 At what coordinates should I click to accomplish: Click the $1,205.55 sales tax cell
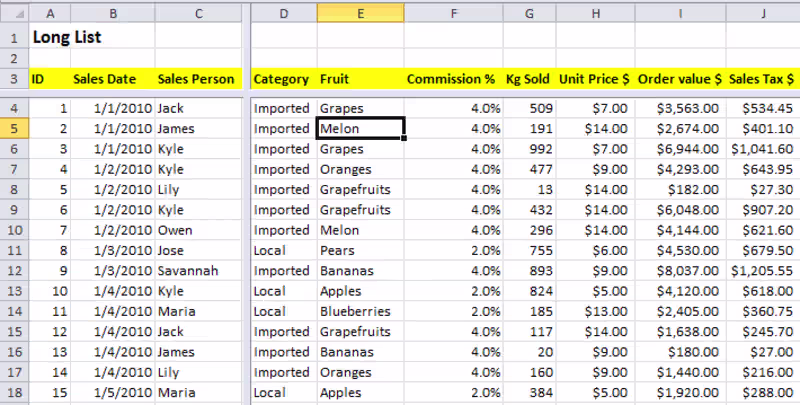point(762,270)
